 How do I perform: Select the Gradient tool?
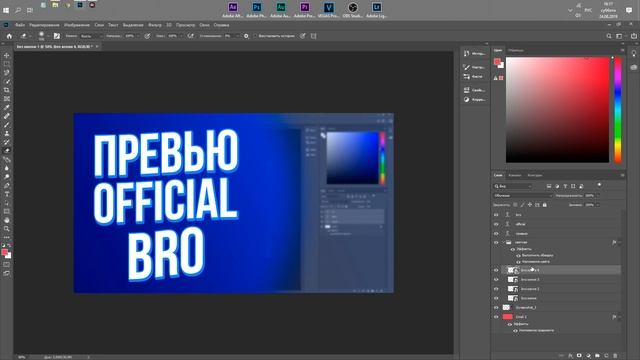click(x=7, y=160)
